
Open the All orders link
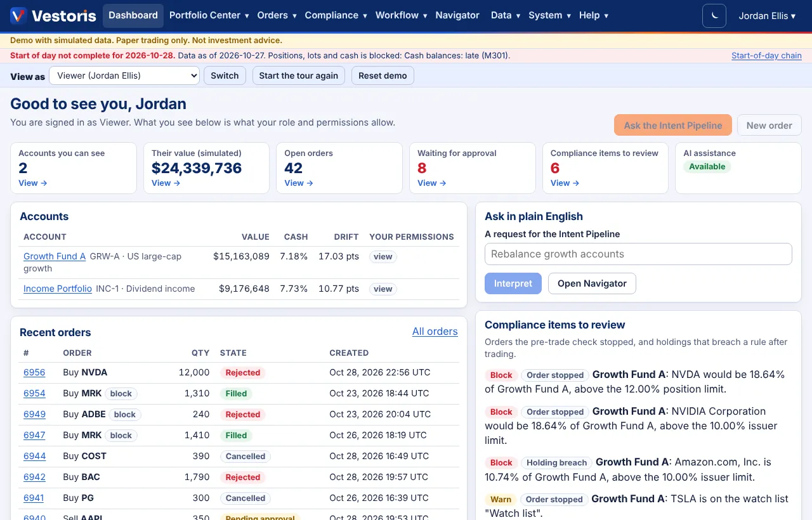click(x=435, y=331)
